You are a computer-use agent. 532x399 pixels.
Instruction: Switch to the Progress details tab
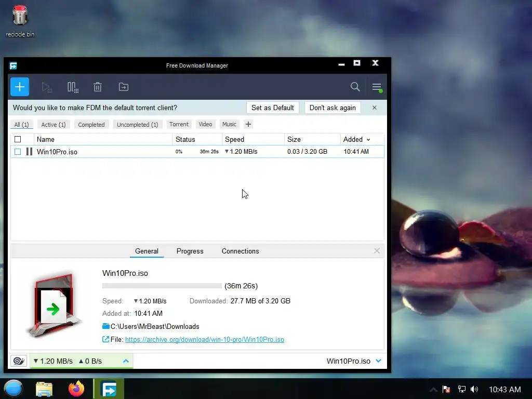[x=190, y=251]
